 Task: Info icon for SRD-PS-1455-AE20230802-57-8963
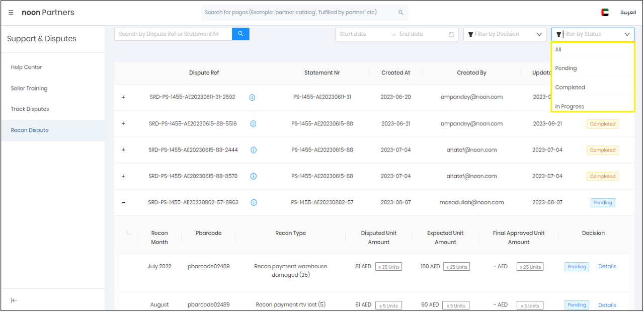coord(254,202)
